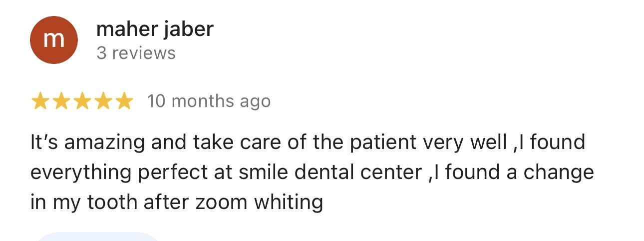Select the third yellow rating star

click(82, 101)
